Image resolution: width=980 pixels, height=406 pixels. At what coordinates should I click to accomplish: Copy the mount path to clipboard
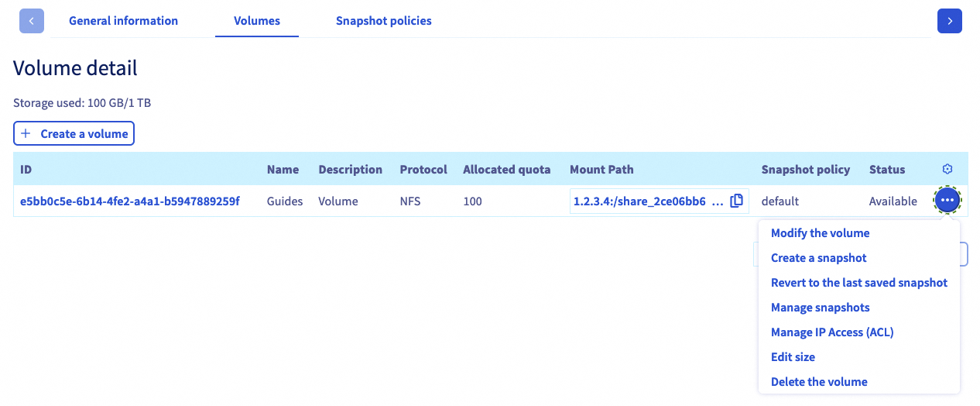pyautogui.click(x=736, y=201)
